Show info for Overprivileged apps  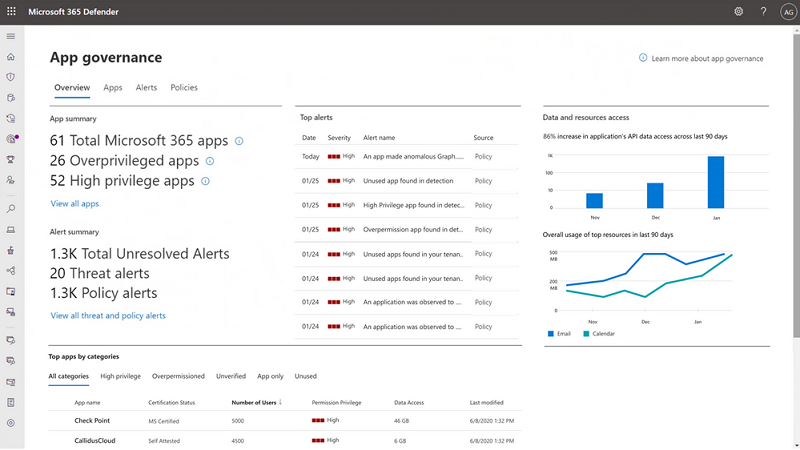(x=210, y=161)
